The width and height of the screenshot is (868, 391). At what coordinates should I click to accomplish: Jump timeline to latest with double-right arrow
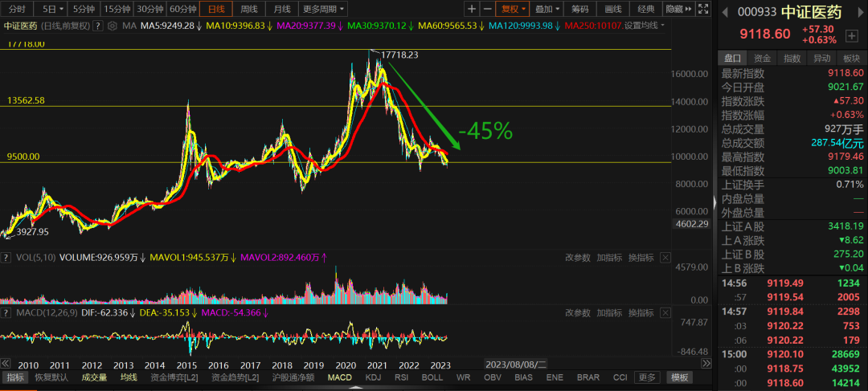pyautogui.click(x=706, y=364)
